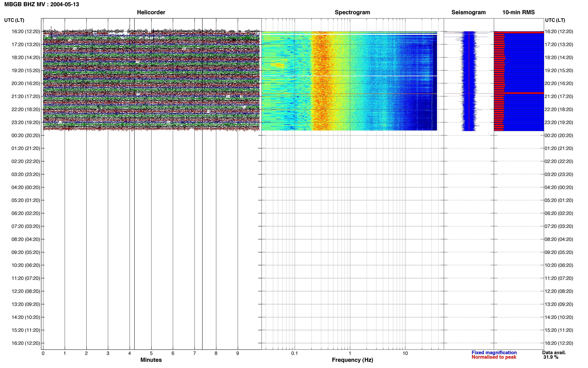
Task: Click left axis label 11:20 (07:20)
Action: 26,278
